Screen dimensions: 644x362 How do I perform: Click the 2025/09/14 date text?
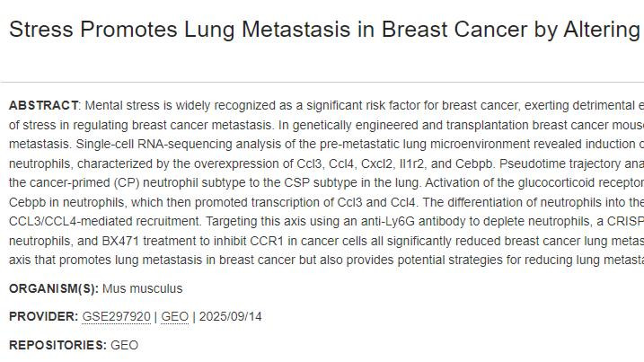click(x=230, y=316)
